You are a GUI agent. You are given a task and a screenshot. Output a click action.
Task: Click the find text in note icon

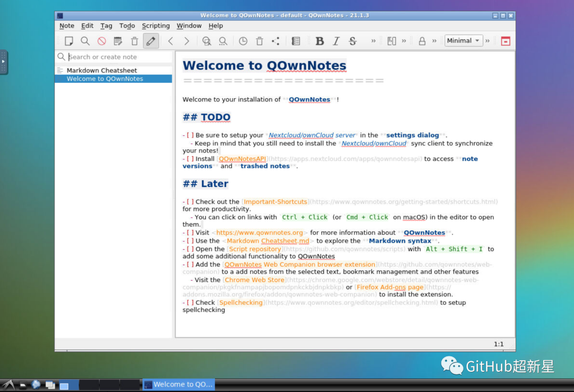click(x=206, y=41)
